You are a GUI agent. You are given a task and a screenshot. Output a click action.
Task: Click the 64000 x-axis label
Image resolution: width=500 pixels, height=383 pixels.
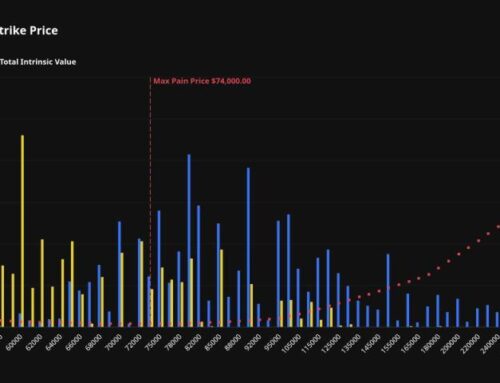[x=54, y=342]
